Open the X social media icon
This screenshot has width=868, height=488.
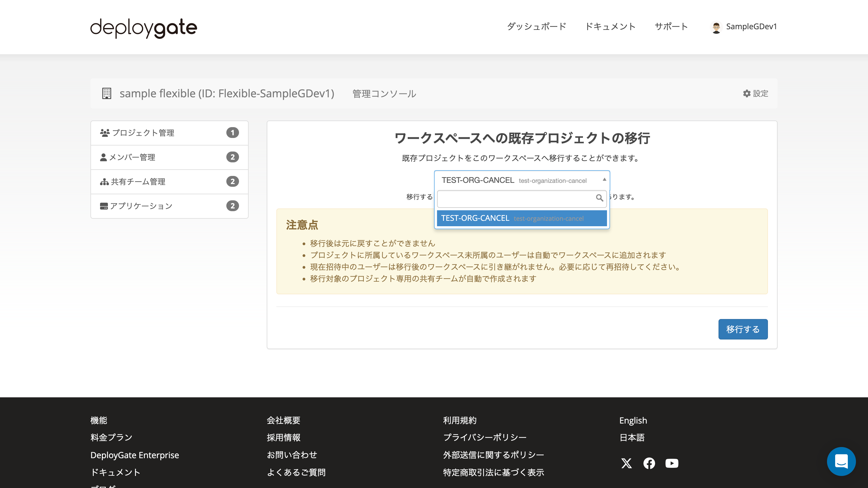627,463
